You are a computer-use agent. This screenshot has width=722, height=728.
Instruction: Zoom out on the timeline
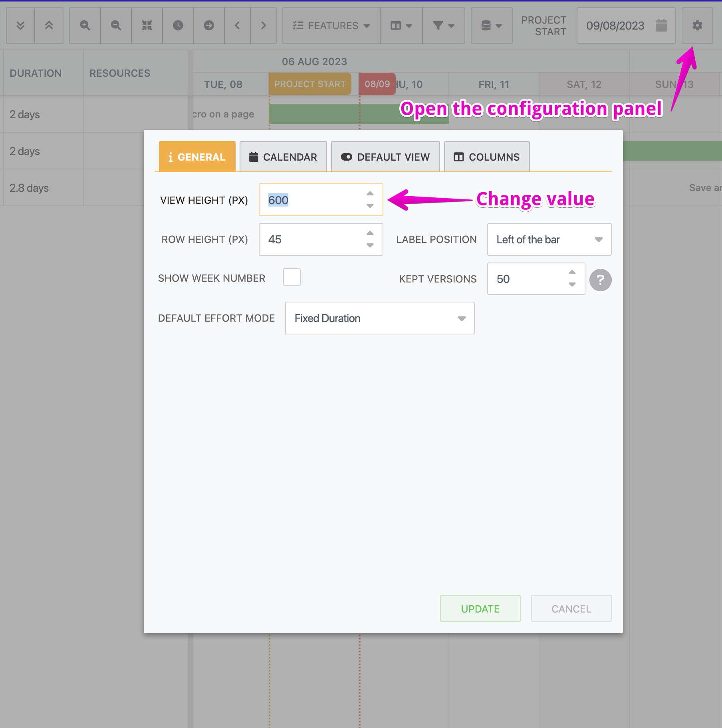tap(115, 26)
